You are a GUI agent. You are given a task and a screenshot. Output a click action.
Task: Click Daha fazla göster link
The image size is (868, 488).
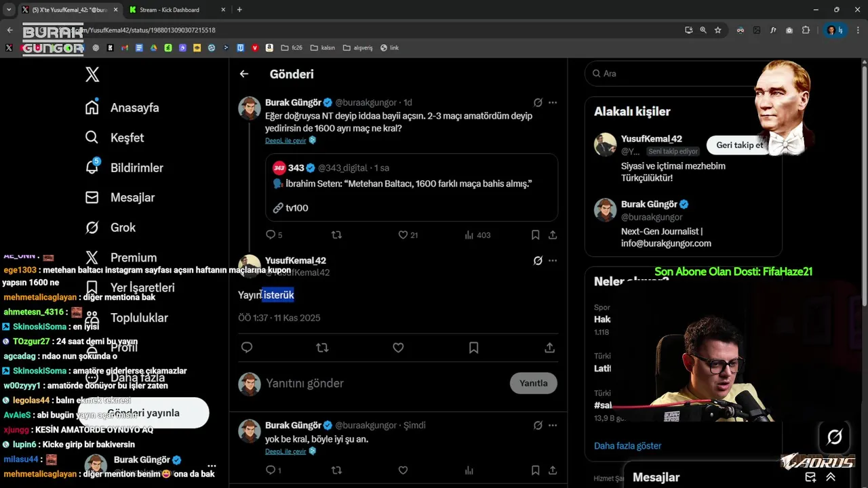click(627, 446)
